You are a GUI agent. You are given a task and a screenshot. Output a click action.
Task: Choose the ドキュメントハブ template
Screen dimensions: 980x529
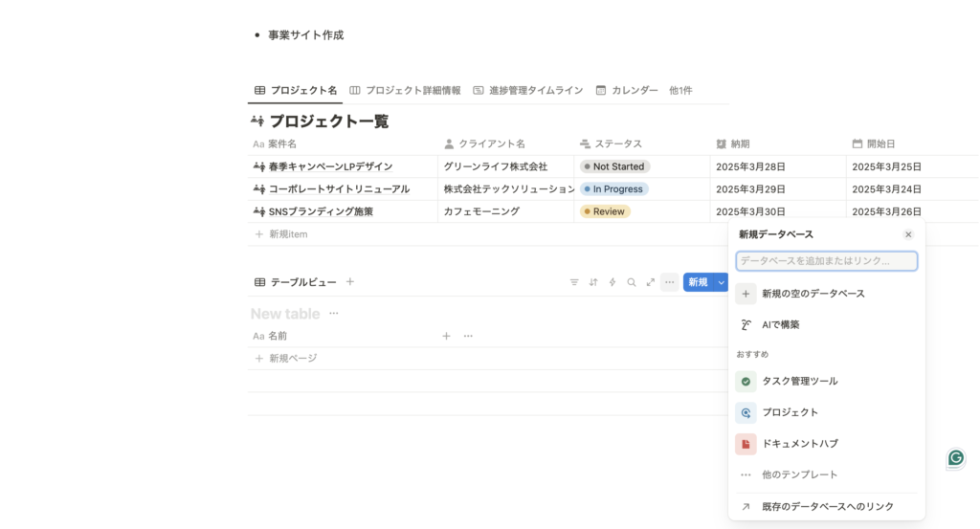pos(799,444)
